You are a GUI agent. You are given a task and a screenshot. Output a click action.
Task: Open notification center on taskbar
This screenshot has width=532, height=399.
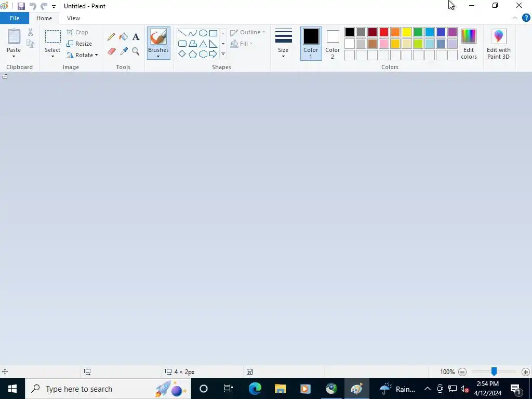pyautogui.click(x=515, y=389)
